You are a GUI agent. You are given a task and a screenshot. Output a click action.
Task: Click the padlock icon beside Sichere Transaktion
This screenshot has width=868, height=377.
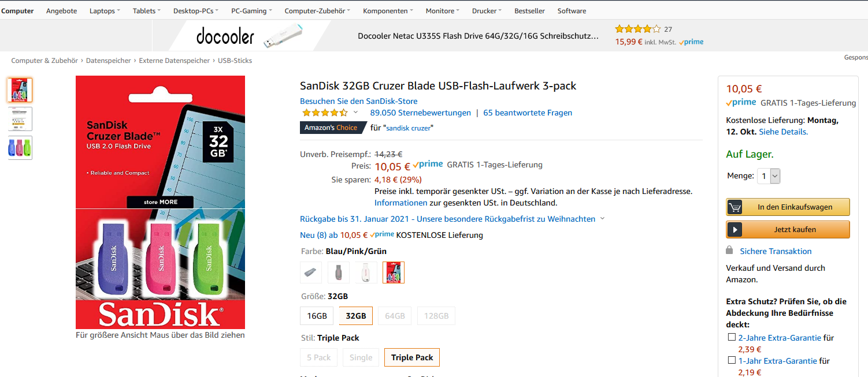(x=729, y=251)
